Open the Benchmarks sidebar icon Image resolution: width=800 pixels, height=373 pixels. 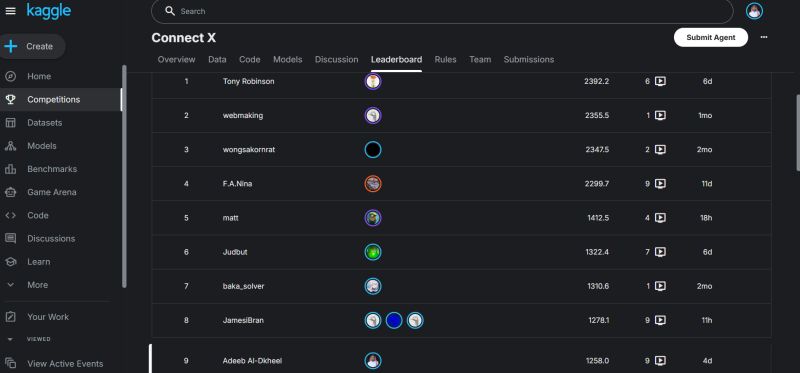click(10, 169)
